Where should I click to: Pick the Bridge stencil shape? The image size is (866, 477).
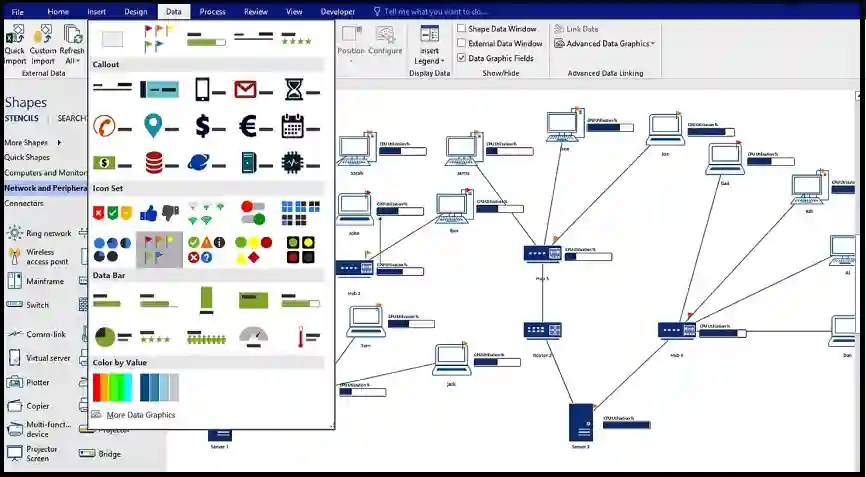[101, 454]
